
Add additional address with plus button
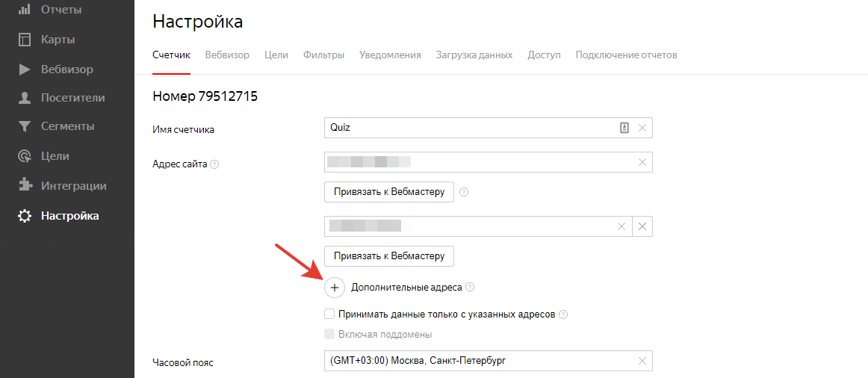pos(335,288)
